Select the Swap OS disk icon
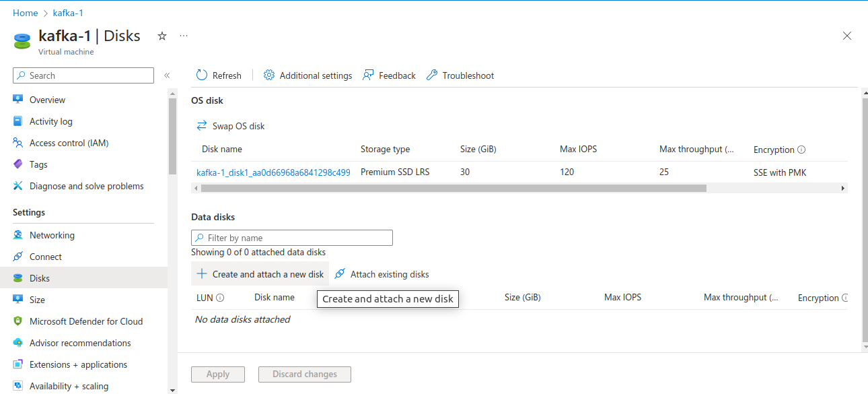 click(x=202, y=125)
